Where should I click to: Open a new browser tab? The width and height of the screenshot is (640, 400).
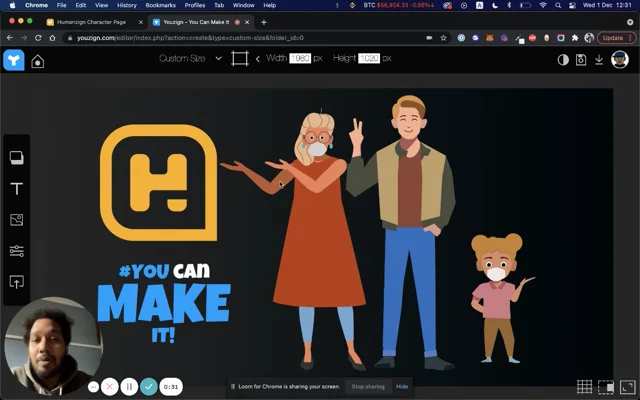(264, 22)
